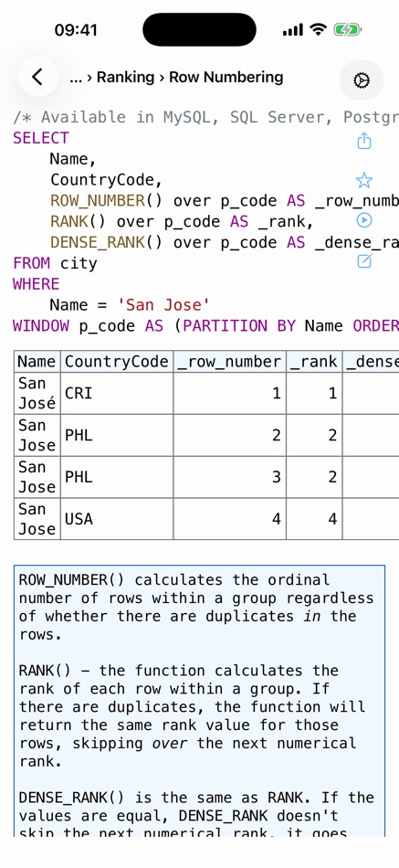This screenshot has width=399, height=868.
Task: Tap the CountryCode column header
Action: [x=117, y=362]
